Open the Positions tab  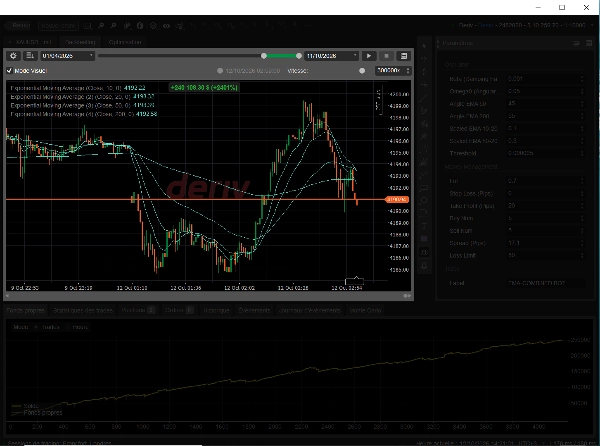click(x=138, y=310)
